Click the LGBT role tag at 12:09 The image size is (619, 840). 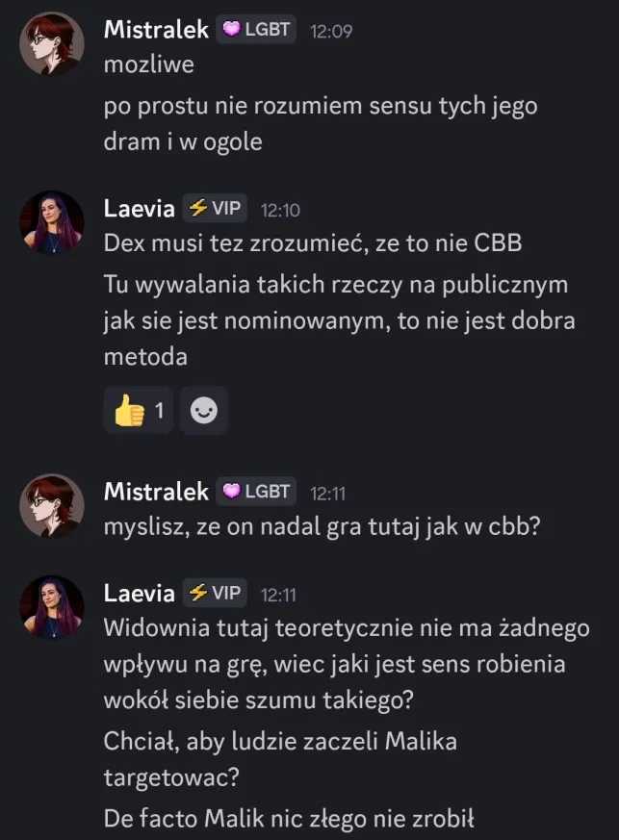256,30
